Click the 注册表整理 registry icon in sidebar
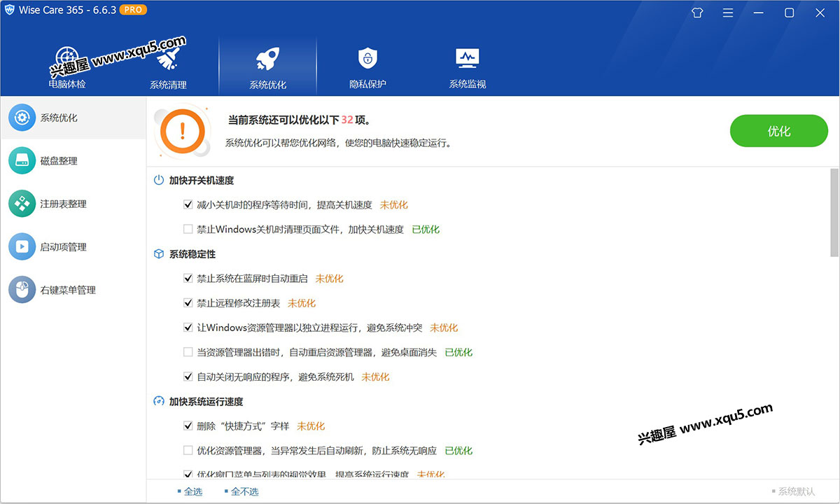This screenshot has width=840, height=504. tap(22, 204)
